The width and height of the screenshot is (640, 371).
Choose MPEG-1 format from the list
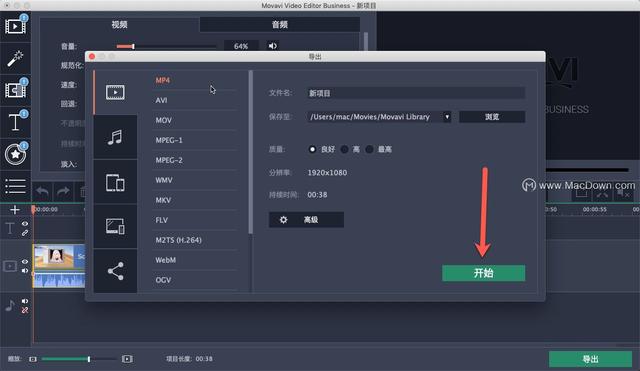169,140
